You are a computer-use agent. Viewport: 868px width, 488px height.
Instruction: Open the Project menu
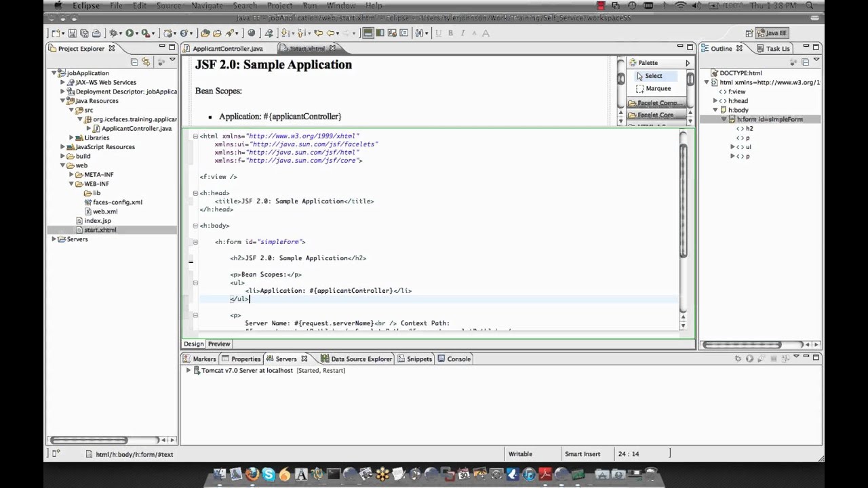pos(279,5)
